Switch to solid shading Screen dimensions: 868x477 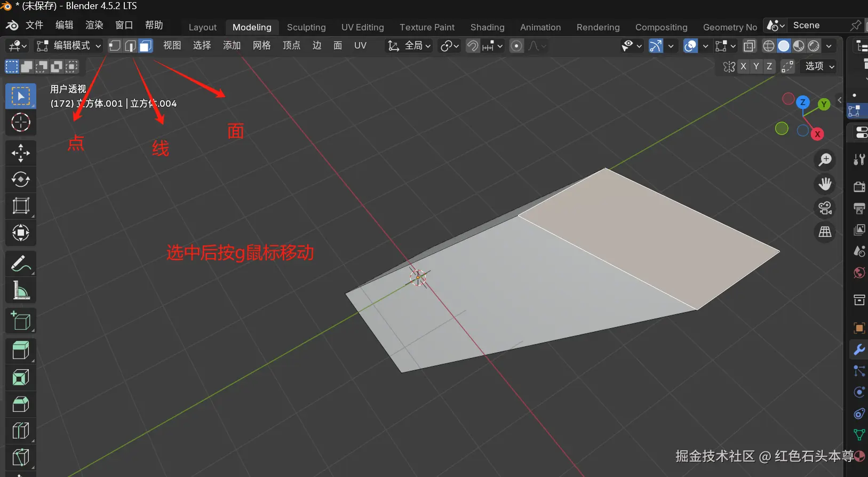click(x=784, y=46)
